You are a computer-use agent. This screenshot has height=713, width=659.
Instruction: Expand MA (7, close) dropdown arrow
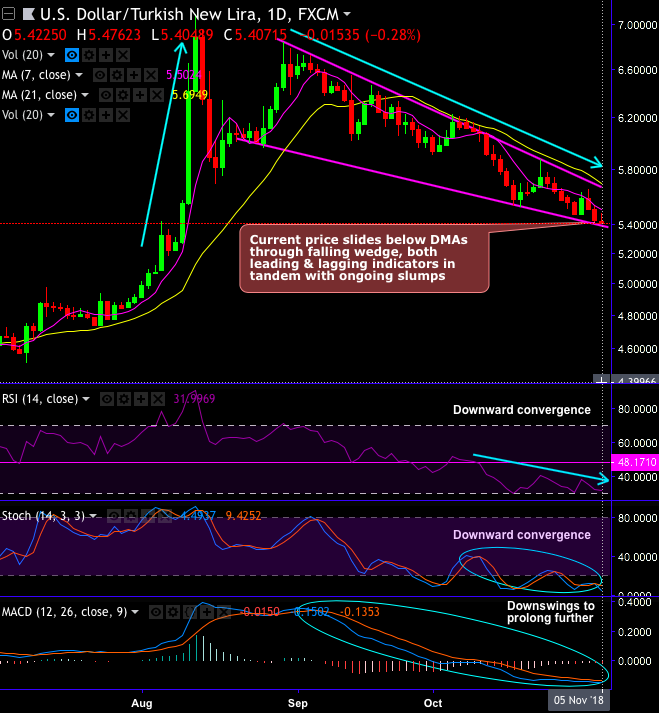pos(79,75)
